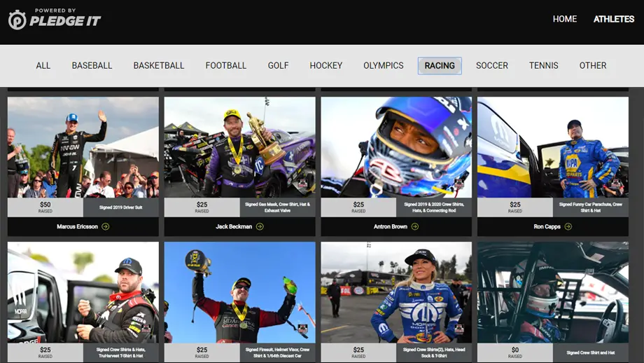The image size is (644, 363).
Task: Select the GOLF filter tab
Action: click(x=278, y=66)
